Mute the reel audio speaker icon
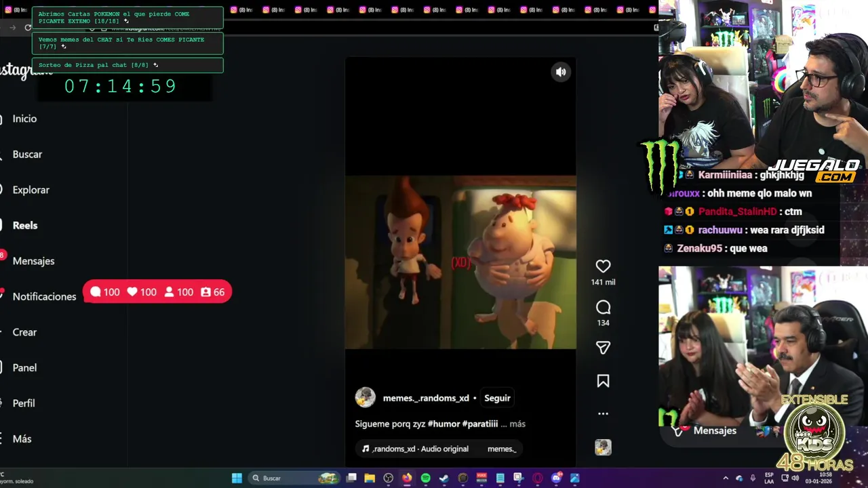This screenshot has height=488, width=868. [x=561, y=72]
